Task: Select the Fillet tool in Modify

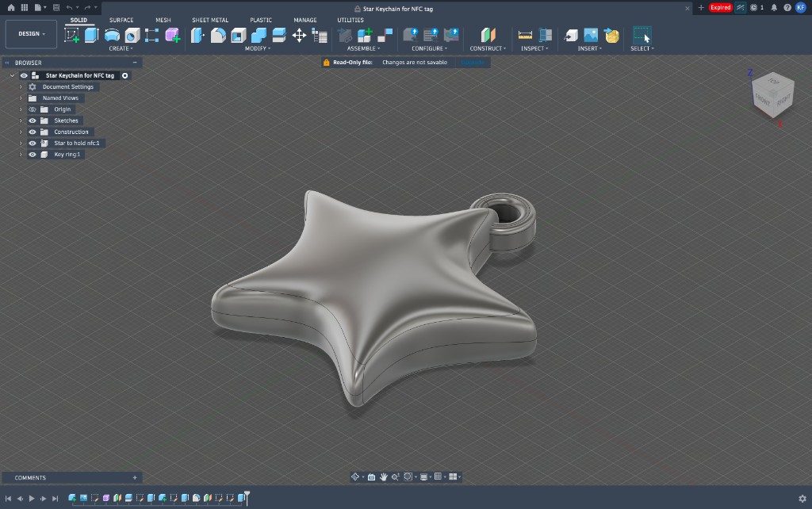Action: pyautogui.click(x=218, y=35)
